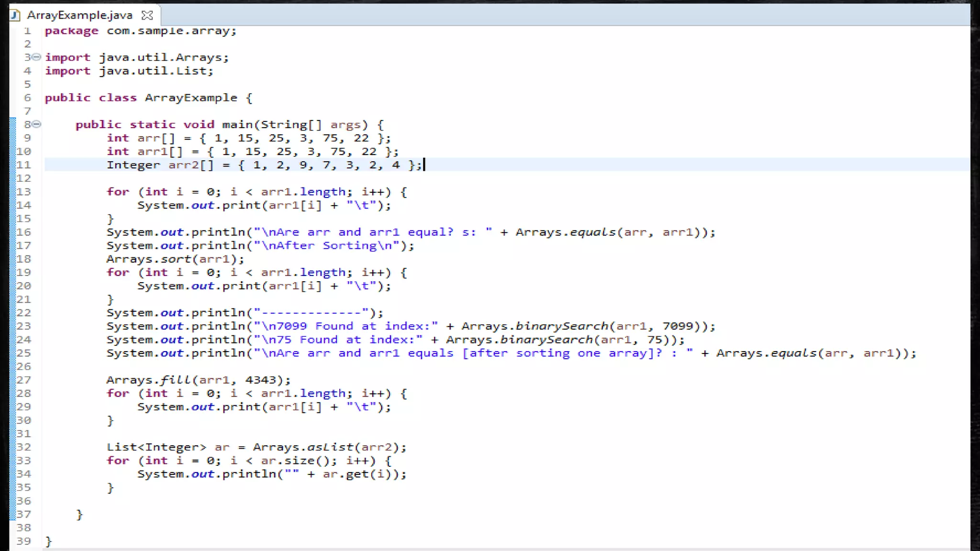Click the sort method call on line 18
The image size is (980, 551).
(x=176, y=259)
